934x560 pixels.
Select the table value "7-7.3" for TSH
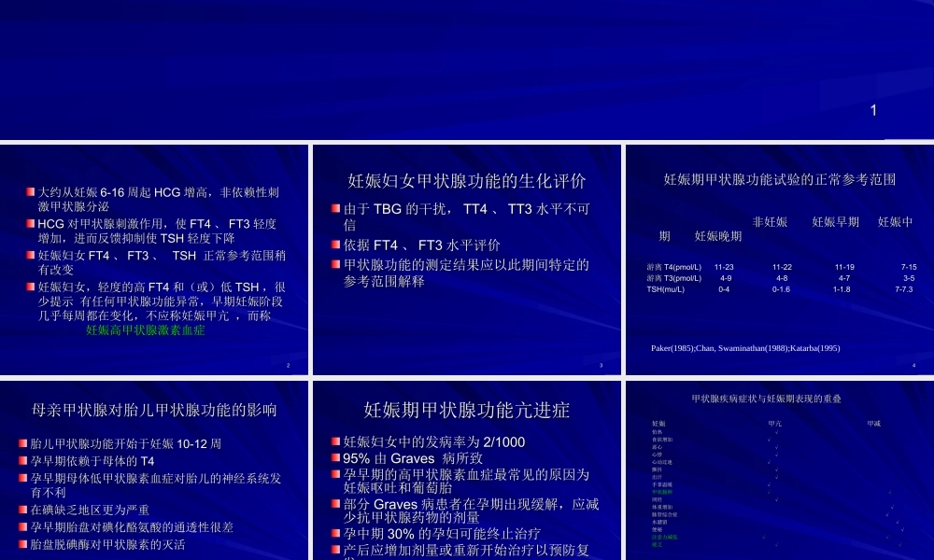902,289
